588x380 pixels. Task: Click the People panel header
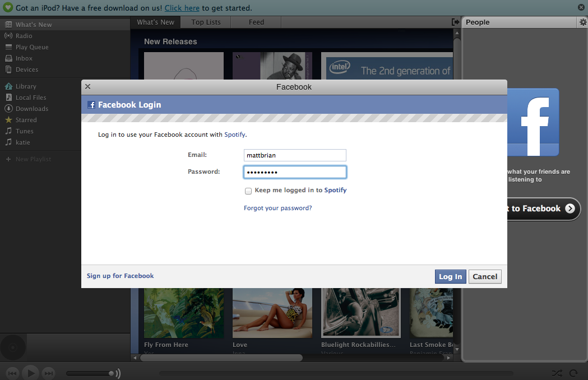(x=519, y=22)
